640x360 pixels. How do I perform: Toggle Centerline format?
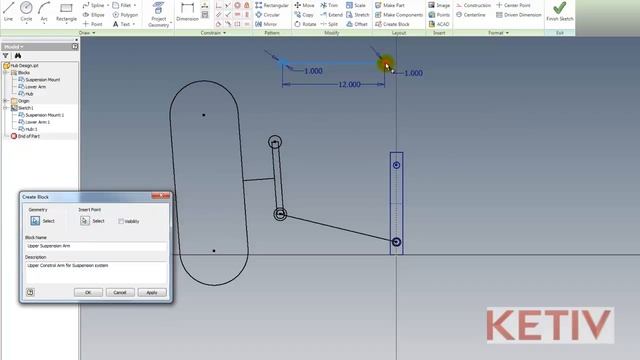(471, 15)
